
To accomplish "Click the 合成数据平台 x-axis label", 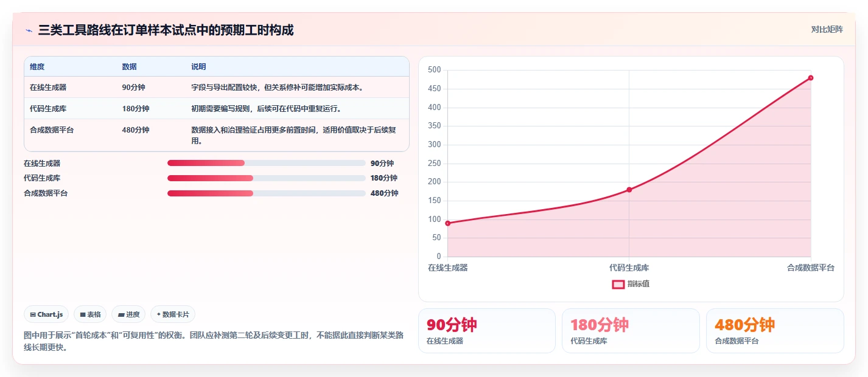I will coord(811,268).
